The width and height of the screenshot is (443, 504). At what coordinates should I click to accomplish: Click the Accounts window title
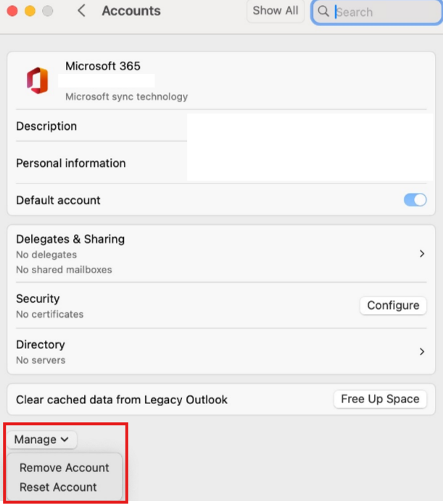[x=131, y=11]
